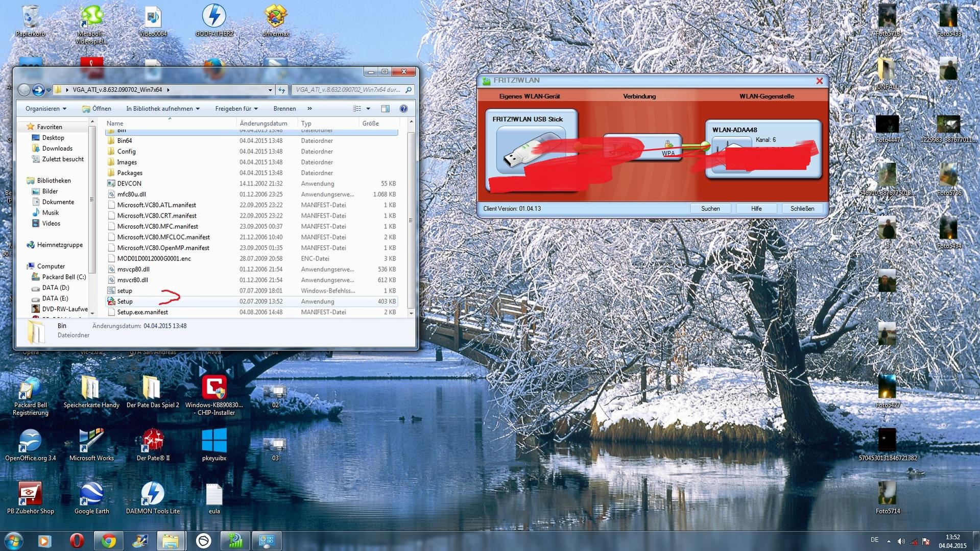Click Öffnen in the Explorer toolbar
The image size is (980, 551).
point(97,109)
